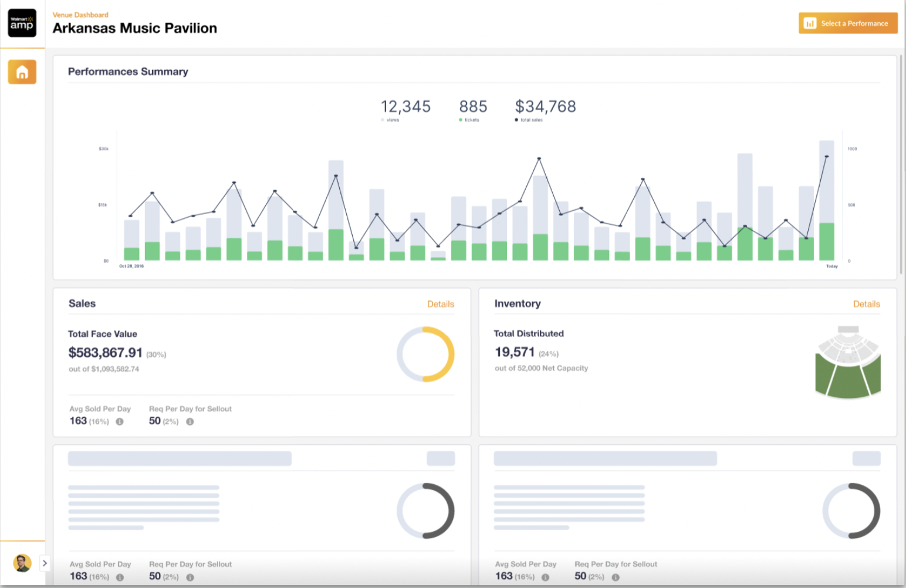Click the 19,571 total distributed value
Image resolution: width=906 pixels, height=588 pixels.
tap(515, 352)
